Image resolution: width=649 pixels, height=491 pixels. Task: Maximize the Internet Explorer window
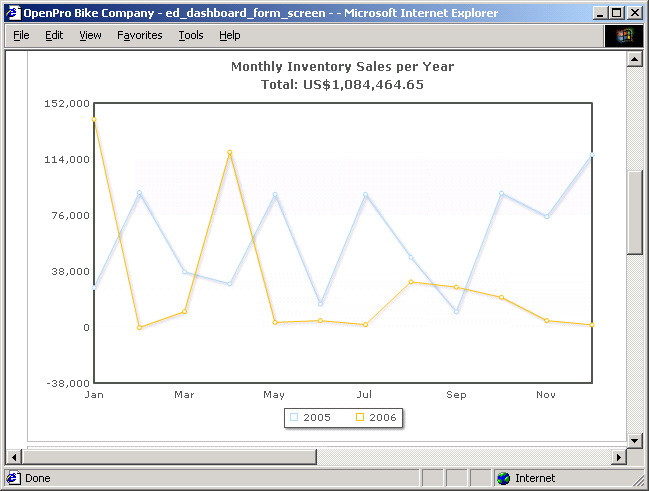click(616, 13)
